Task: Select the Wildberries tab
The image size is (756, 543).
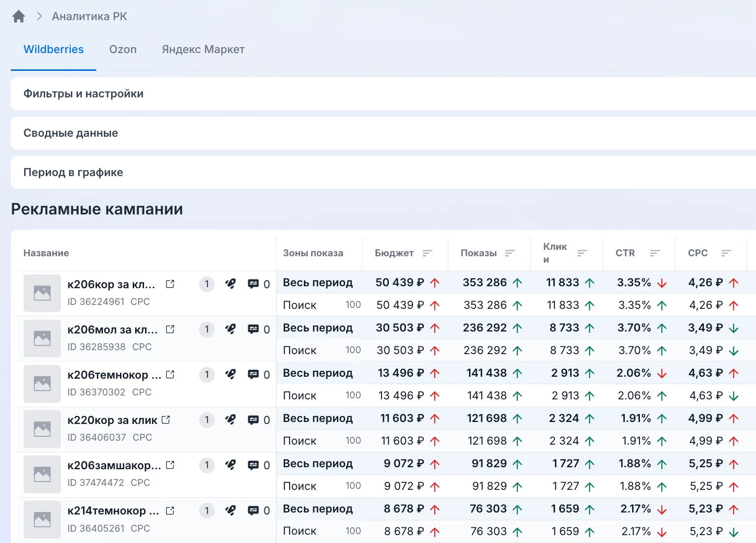Action: click(54, 49)
